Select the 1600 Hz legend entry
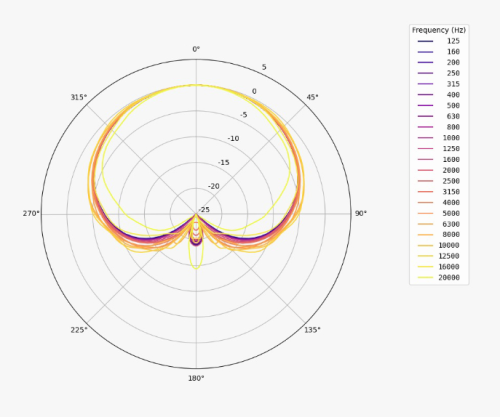The image size is (500, 417). click(x=439, y=159)
